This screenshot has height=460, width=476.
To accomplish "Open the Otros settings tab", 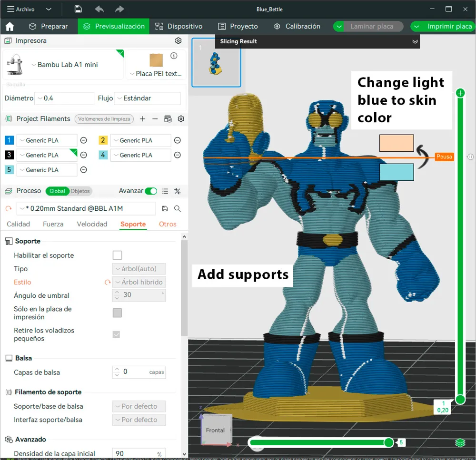I will pos(168,224).
